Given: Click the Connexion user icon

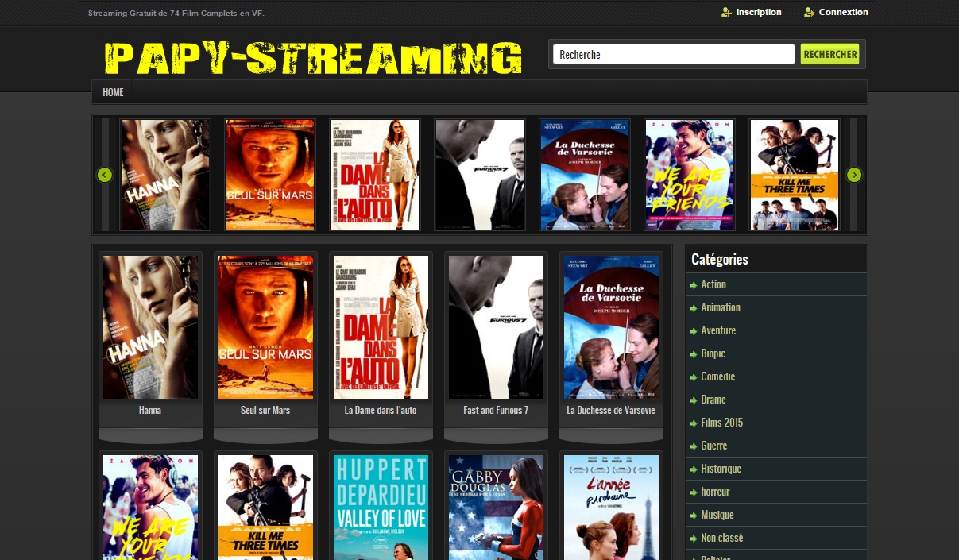Looking at the screenshot, I should (809, 12).
